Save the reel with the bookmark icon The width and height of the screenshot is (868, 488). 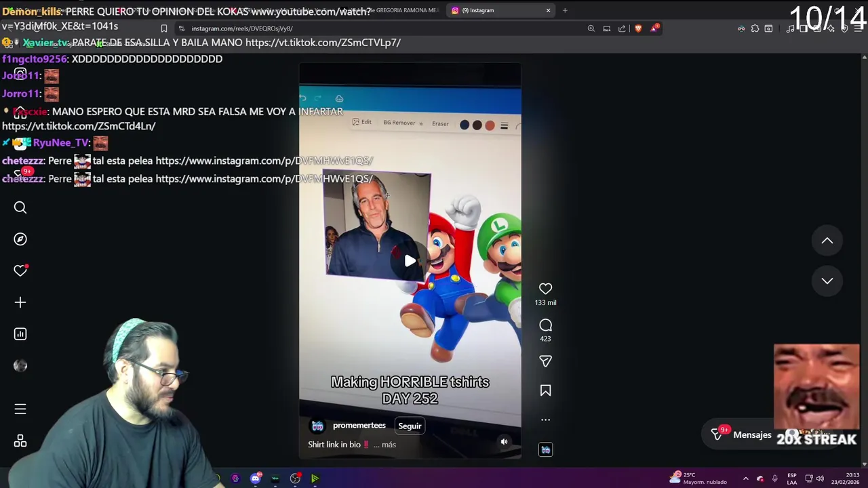545,390
